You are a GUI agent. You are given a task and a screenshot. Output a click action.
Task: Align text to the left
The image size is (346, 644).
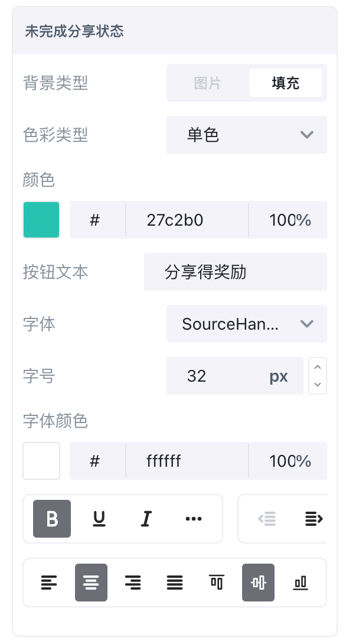pyautogui.click(x=49, y=583)
